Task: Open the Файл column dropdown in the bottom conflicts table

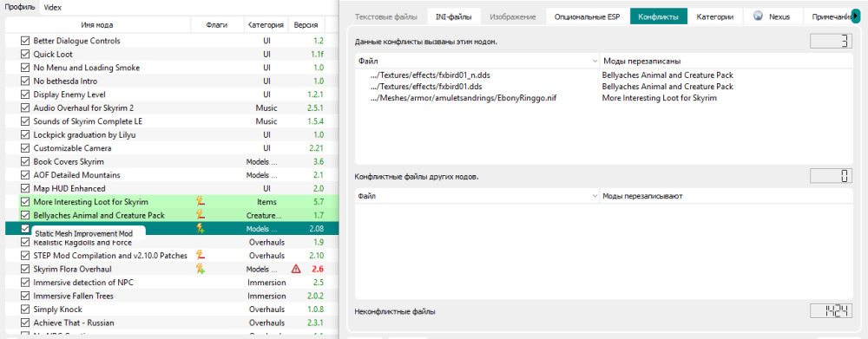Action: 595,196
